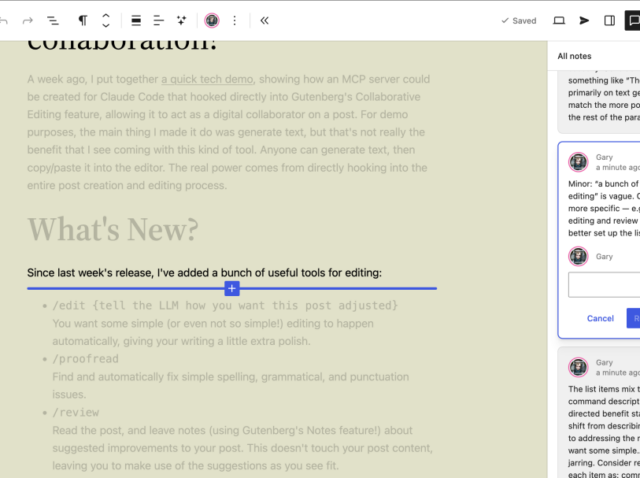Viewport: 640px width, 478px height.
Task: Collapse the block toolbar with double chevron
Action: pos(264,20)
